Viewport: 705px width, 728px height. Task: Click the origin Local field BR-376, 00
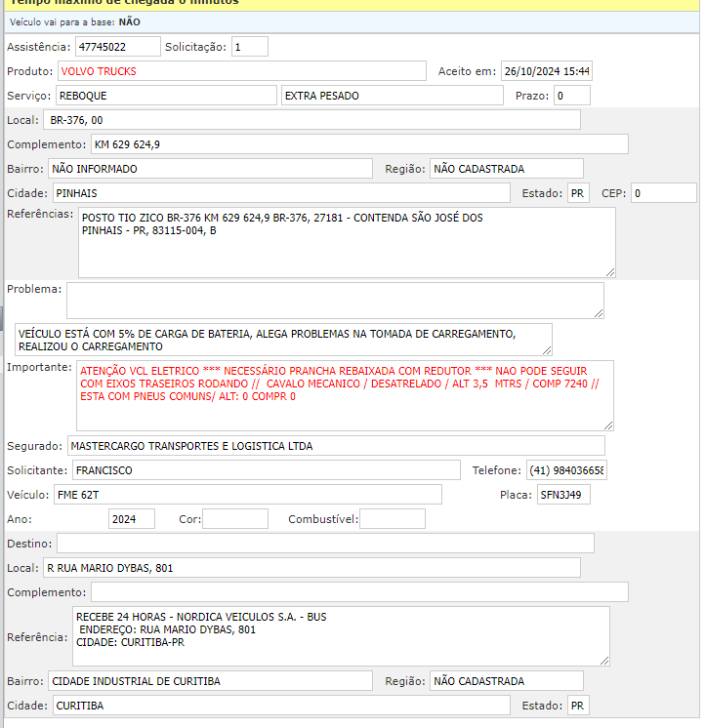(312, 120)
